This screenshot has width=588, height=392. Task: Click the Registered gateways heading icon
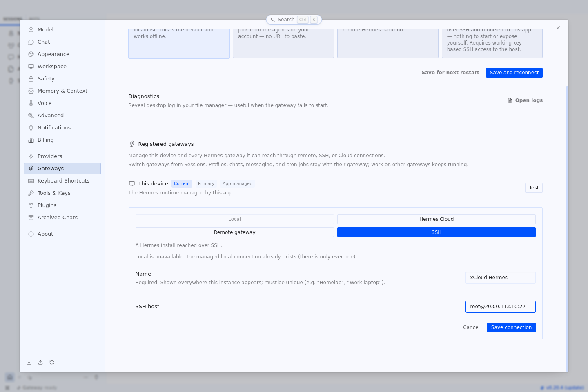[x=132, y=144]
